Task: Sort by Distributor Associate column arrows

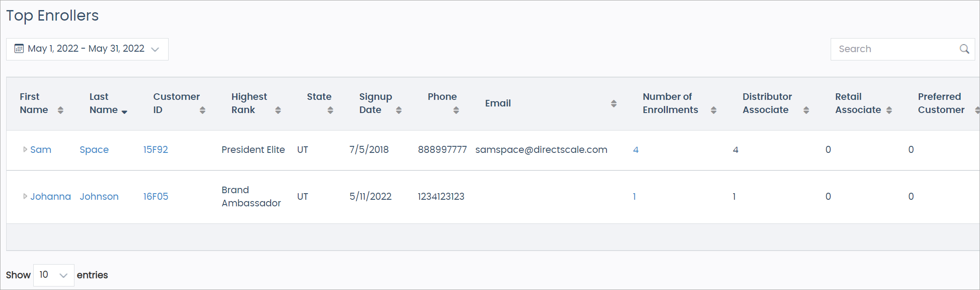Action: pyautogui.click(x=806, y=110)
